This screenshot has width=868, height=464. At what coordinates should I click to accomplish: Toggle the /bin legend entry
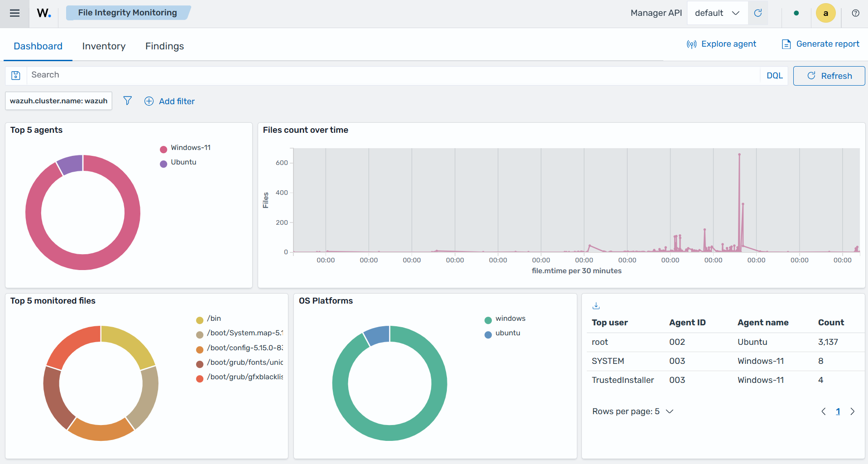tap(209, 319)
